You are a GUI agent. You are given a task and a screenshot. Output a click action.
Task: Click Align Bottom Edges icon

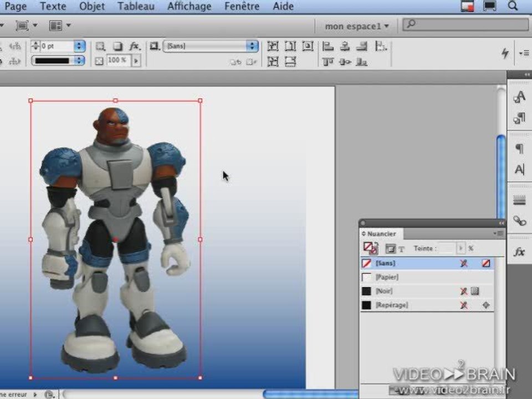[x=362, y=62]
